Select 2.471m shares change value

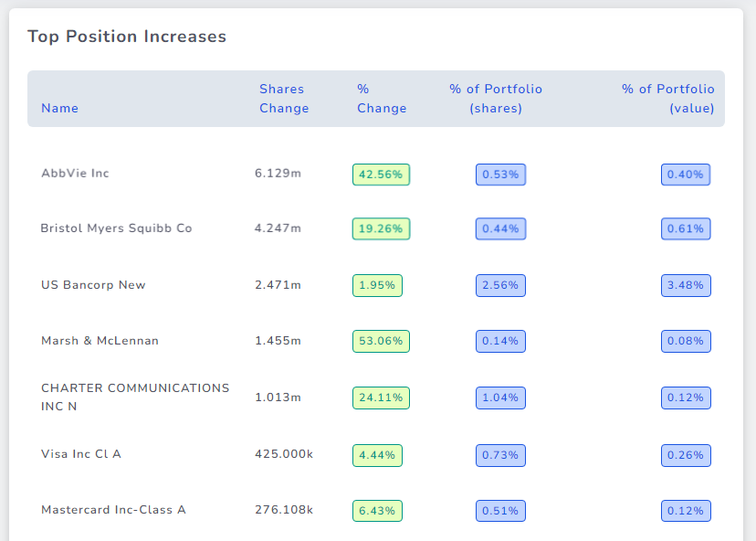click(278, 285)
